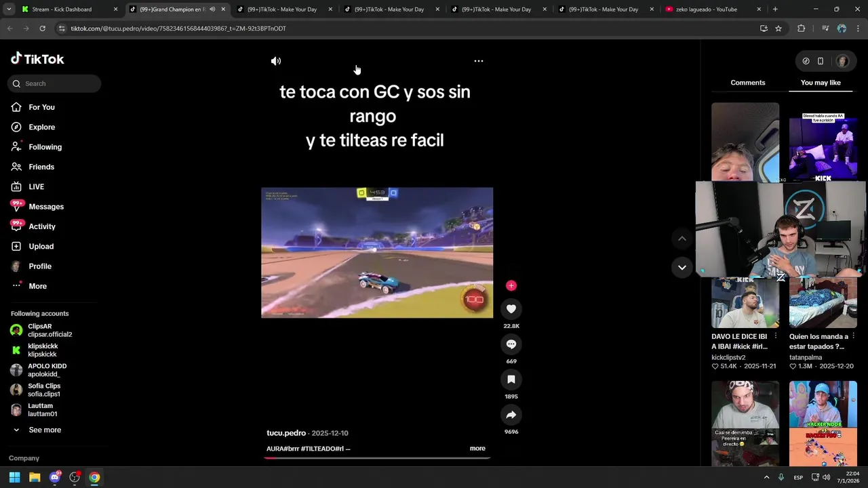Screen dimensions: 868x488
Task: Mute the Grand Champion tab audio icon
Action: pyautogui.click(x=212, y=9)
